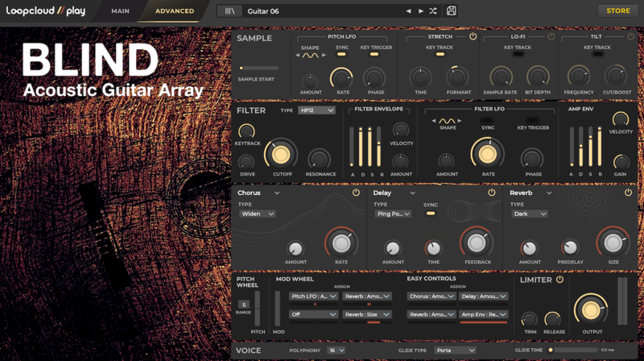
Task: Select next Pitch LFO shape arrow
Action: [324, 56]
